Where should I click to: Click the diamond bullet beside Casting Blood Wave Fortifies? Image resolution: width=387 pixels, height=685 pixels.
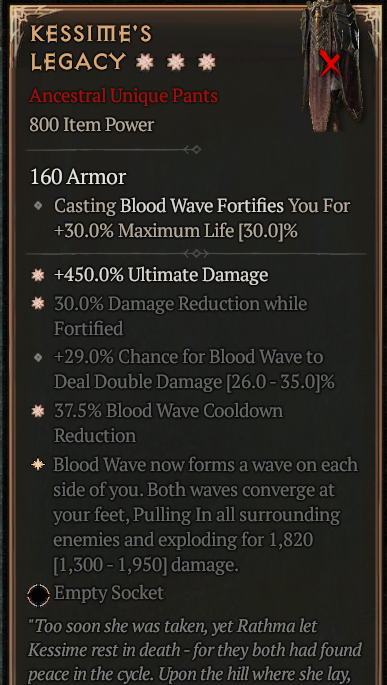coord(38,205)
